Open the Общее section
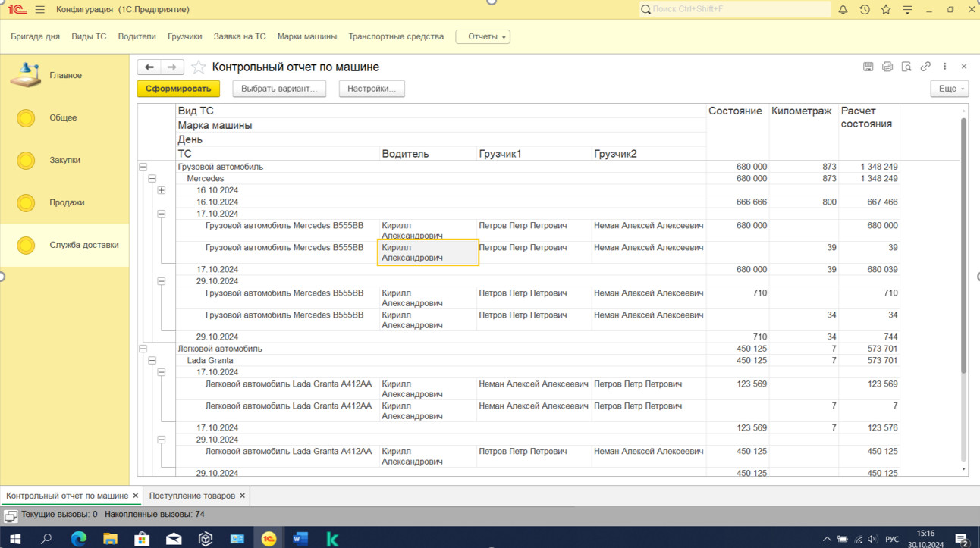Screen dimensions: 980x548 [x=64, y=118]
